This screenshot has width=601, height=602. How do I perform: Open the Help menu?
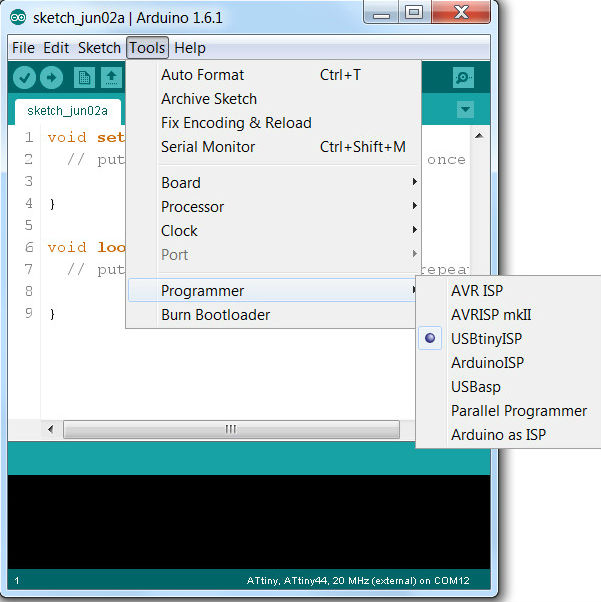[x=190, y=48]
